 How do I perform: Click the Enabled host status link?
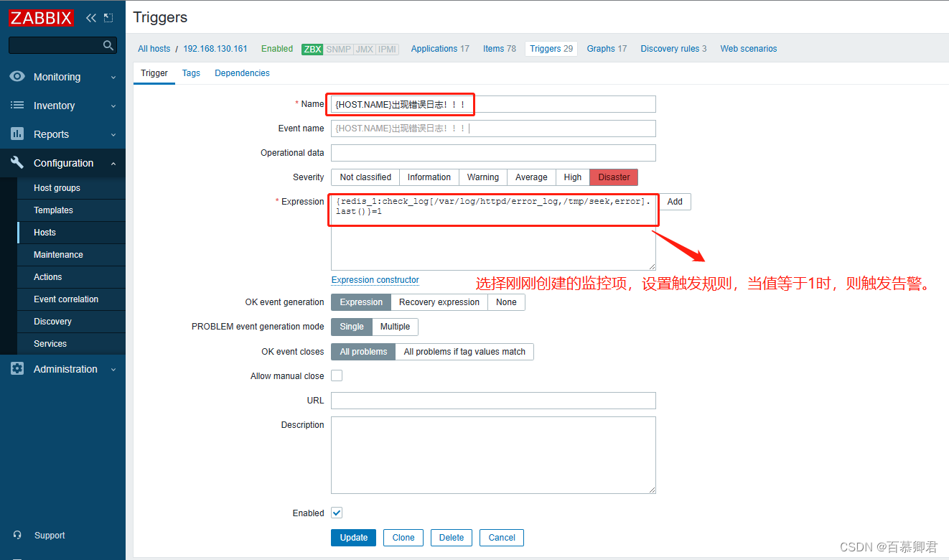click(x=277, y=49)
